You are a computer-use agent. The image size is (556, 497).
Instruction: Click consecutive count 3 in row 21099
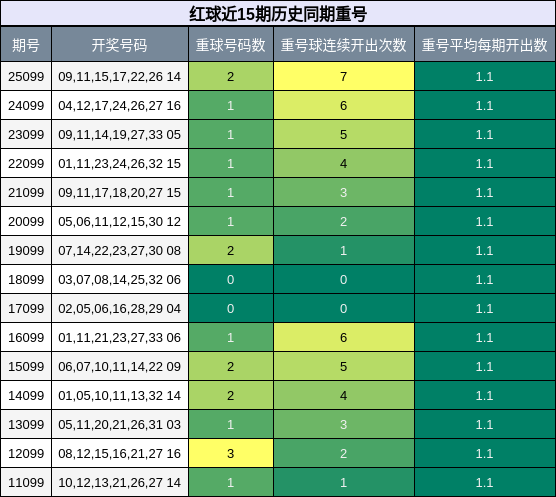(x=344, y=192)
